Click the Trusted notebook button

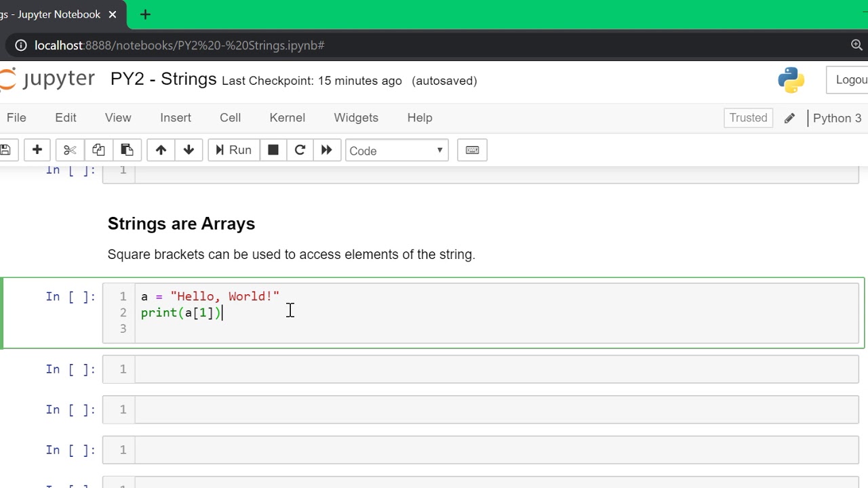748,118
